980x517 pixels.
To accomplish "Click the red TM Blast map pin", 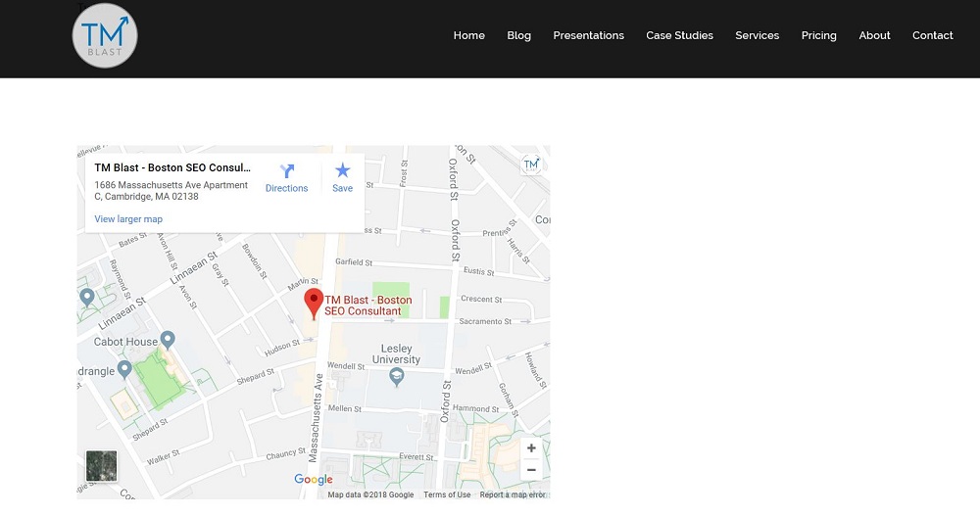I will pyautogui.click(x=314, y=304).
